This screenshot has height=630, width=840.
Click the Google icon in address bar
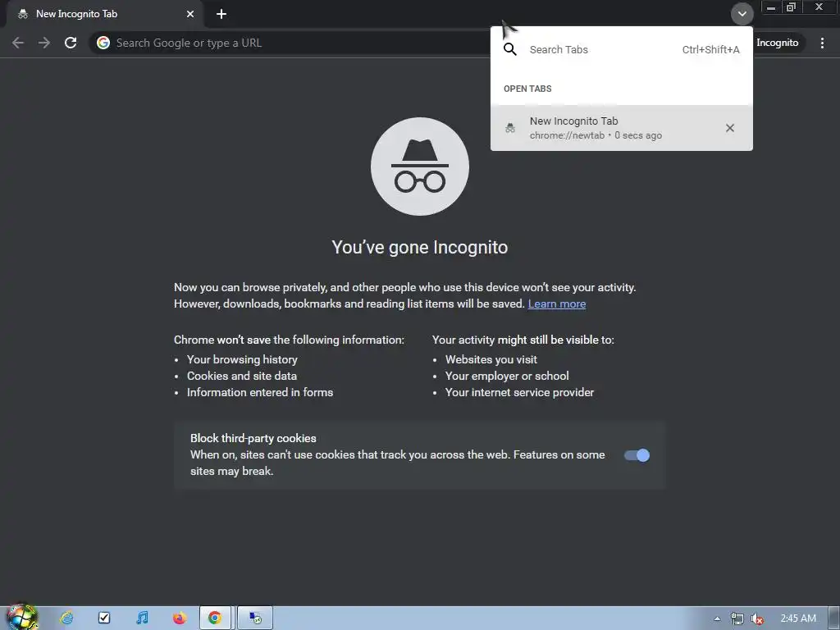[103, 43]
